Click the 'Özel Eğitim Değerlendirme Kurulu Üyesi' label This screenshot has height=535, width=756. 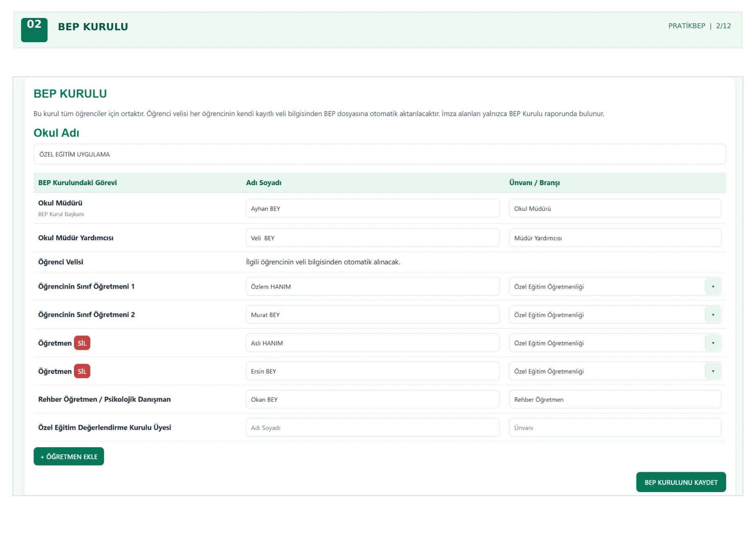[x=105, y=428]
